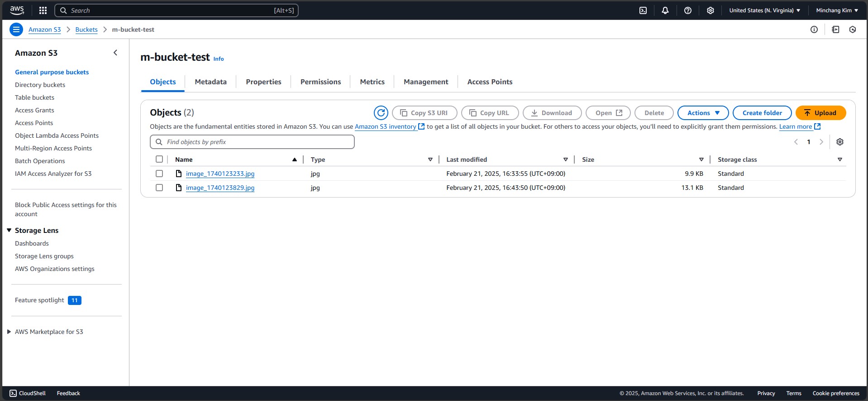Collapse the Storage Lens section

coord(9,230)
